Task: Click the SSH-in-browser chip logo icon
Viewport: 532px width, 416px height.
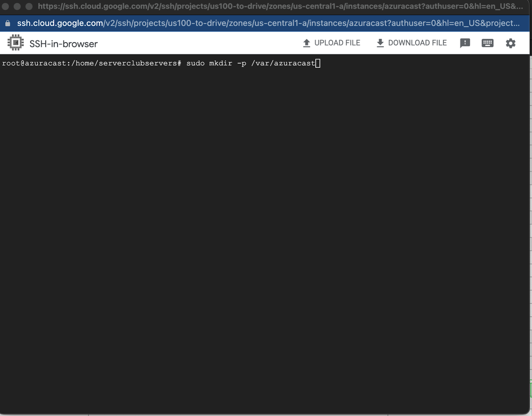Action: [x=16, y=43]
